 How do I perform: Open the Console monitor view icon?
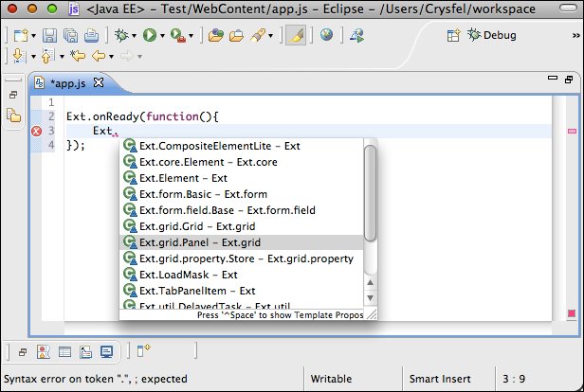point(107,352)
